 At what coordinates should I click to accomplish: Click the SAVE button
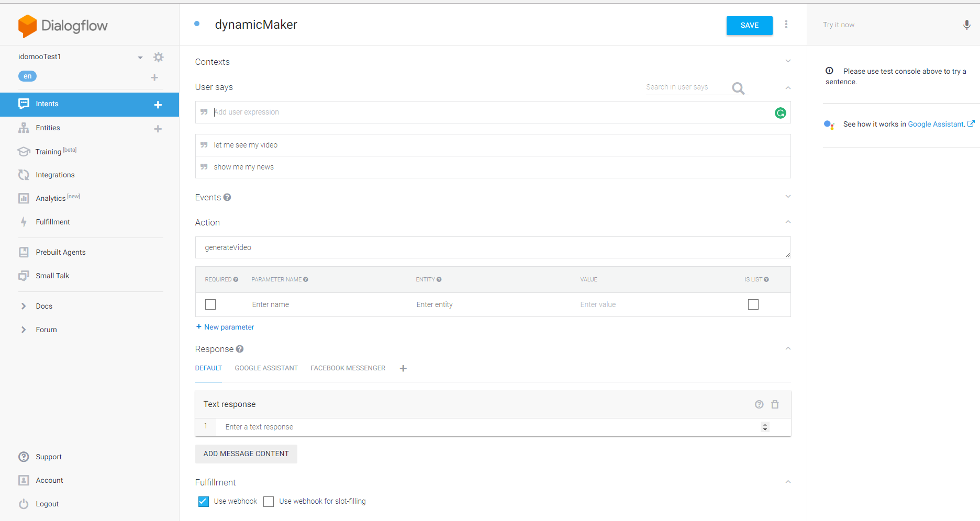(749, 26)
